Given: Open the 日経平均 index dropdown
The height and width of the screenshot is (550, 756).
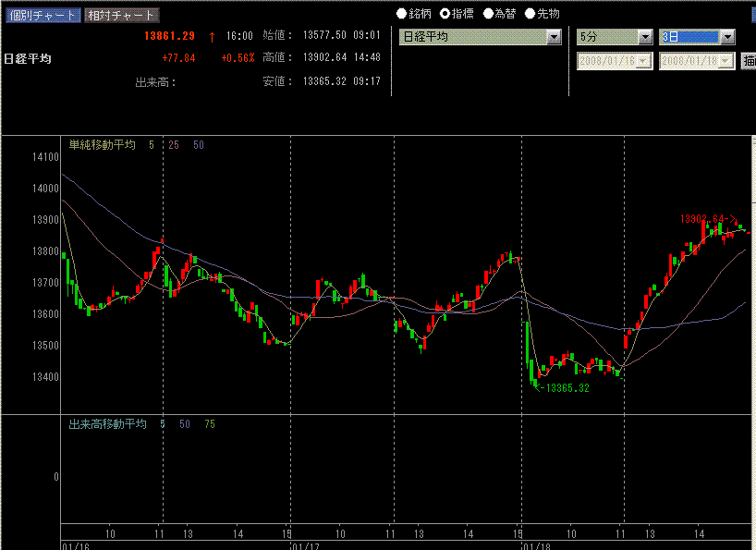Looking at the screenshot, I should click(x=554, y=37).
